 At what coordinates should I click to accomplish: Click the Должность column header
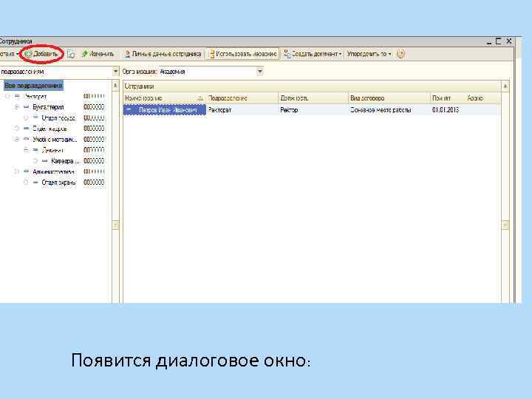pyautogui.click(x=313, y=98)
